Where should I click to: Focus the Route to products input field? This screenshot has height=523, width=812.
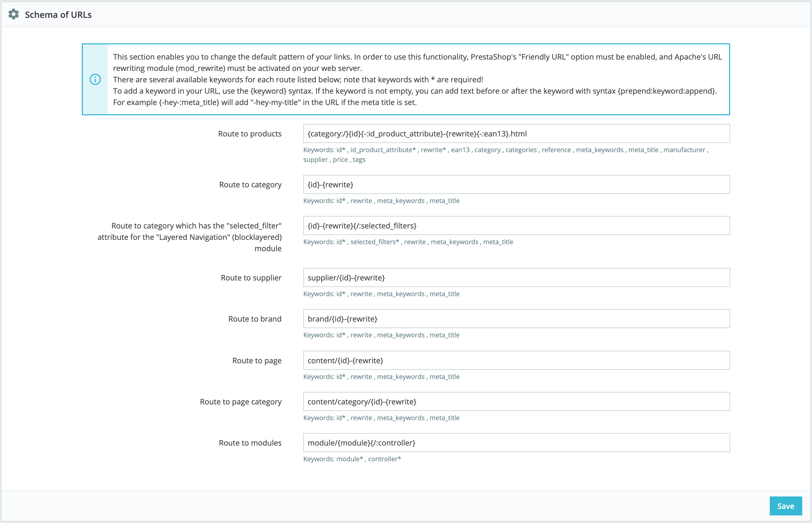(517, 133)
